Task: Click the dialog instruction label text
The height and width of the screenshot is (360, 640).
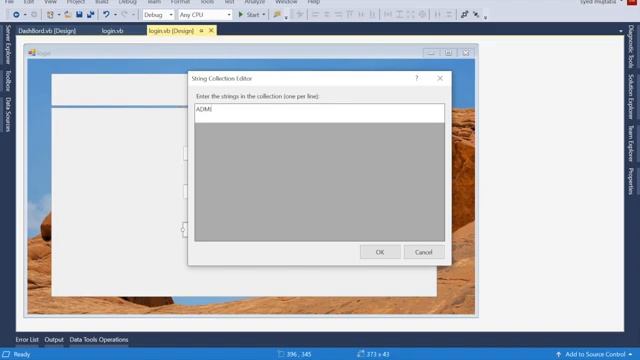Action: click(258, 96)
